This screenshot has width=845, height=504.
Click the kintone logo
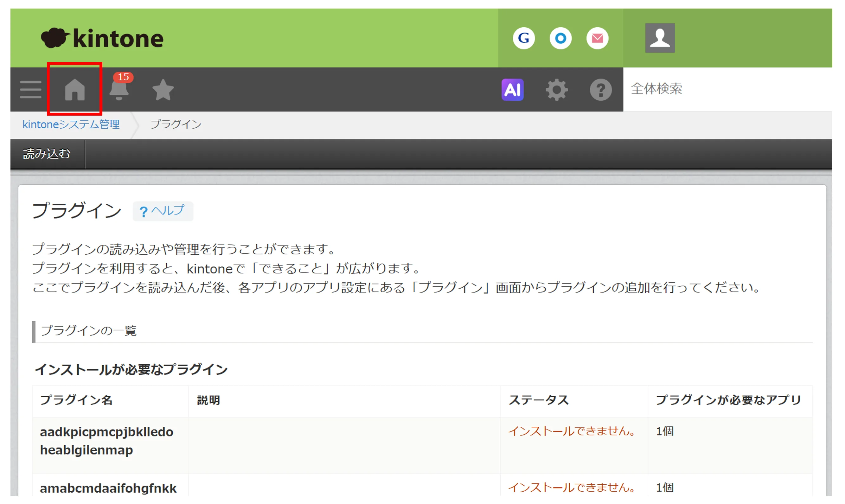click(102, 38)
